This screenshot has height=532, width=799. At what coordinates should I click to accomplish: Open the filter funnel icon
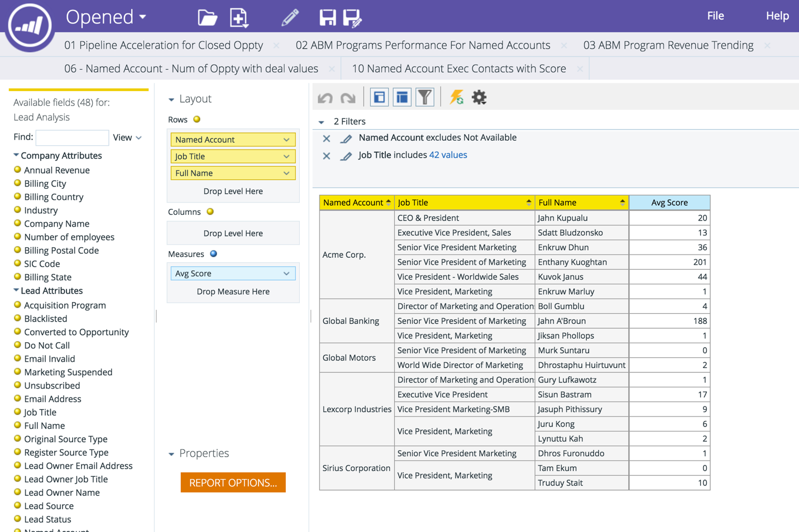425,98
